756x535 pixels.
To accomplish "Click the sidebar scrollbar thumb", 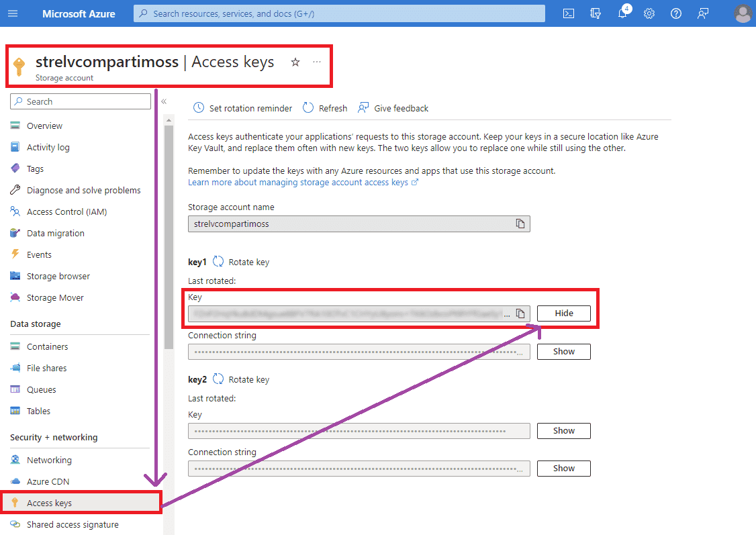I will pos(169,237).
